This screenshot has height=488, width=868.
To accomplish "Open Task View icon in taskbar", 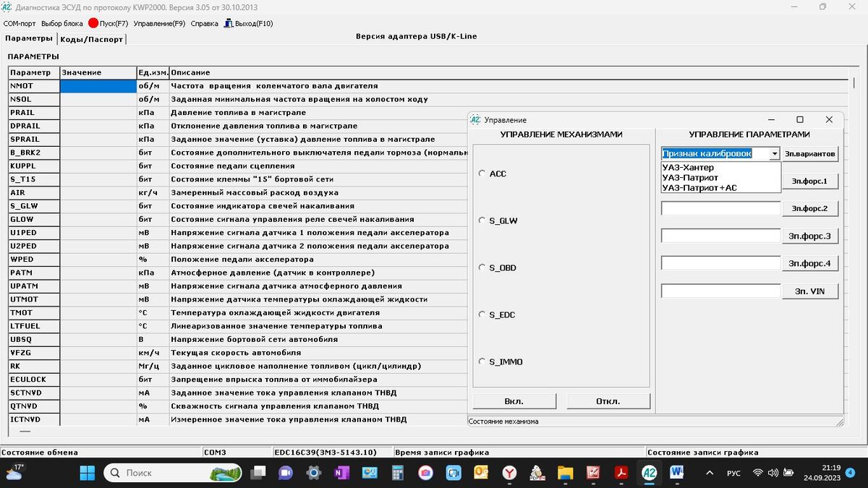I will pos(258,473).
